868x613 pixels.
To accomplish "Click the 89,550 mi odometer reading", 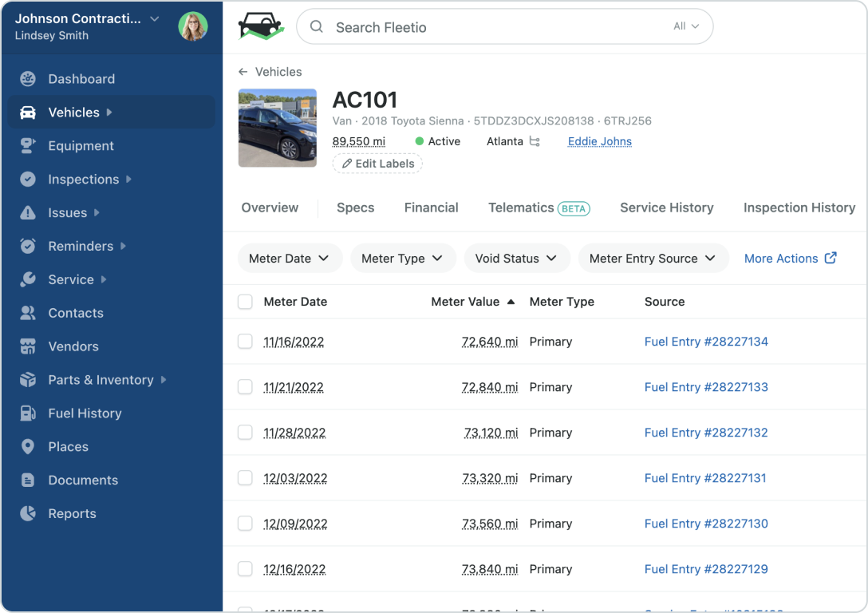I will point(359,141).
